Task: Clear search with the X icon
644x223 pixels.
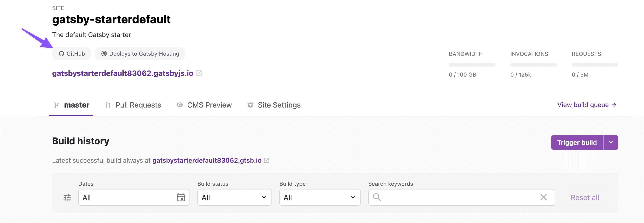Action: pos(543,197)
